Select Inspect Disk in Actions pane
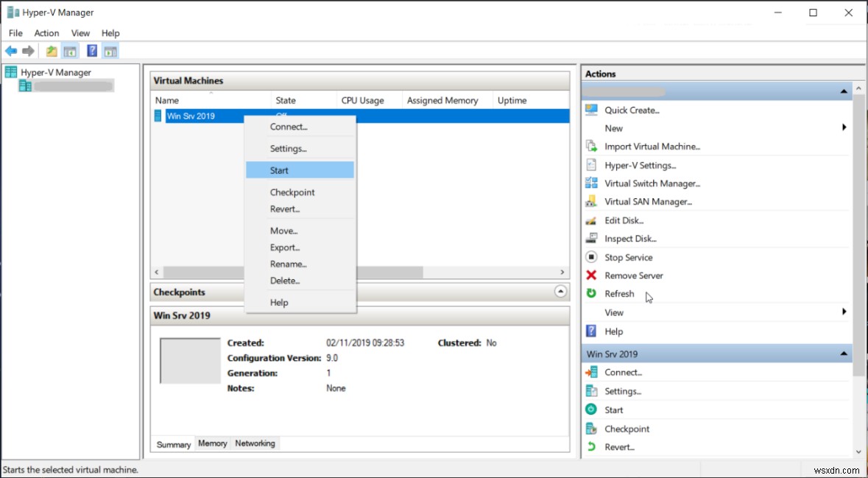Viewport: 868px width, 478px height. (628, 238)
